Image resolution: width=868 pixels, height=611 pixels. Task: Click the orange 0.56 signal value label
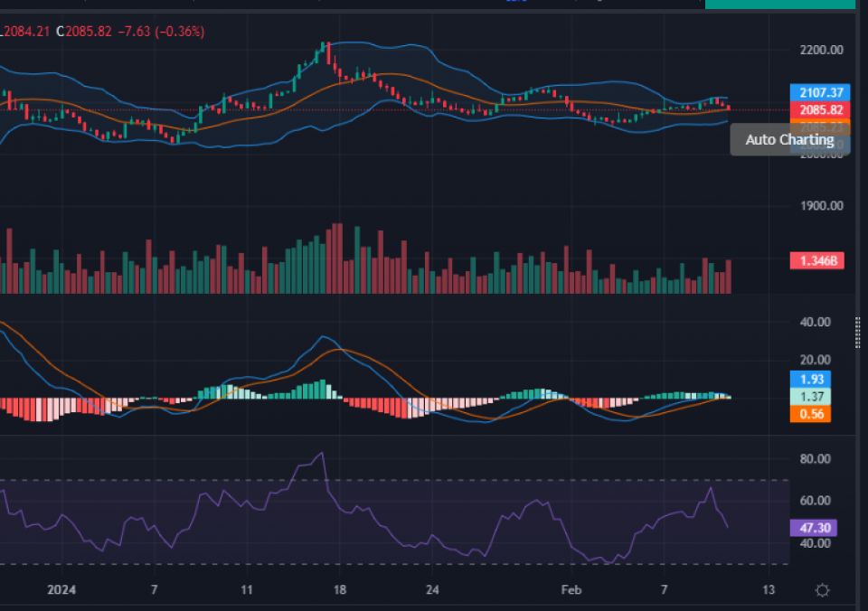pyautogui.click(x=810, y=414)
